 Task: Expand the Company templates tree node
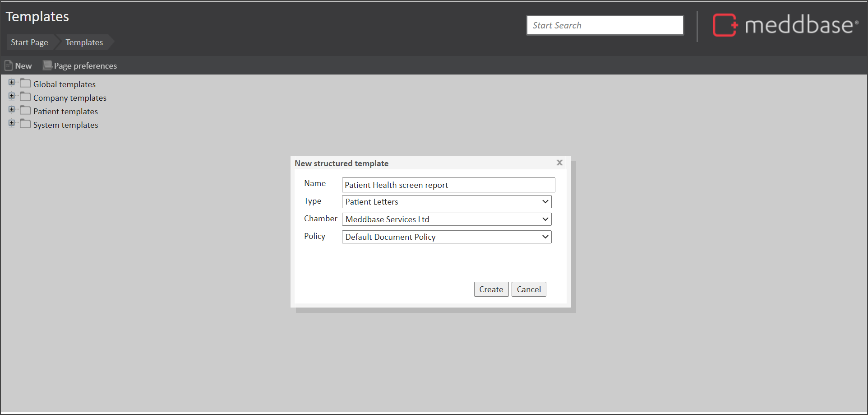(12, 96)
